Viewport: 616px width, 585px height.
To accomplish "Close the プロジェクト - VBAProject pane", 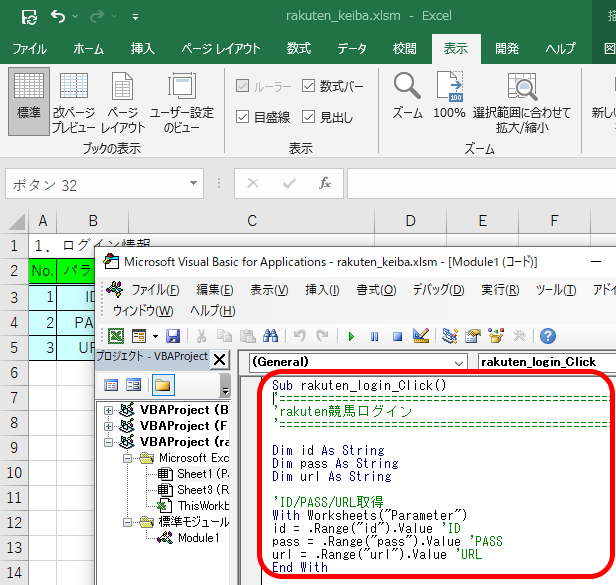I will click(220, 359).
